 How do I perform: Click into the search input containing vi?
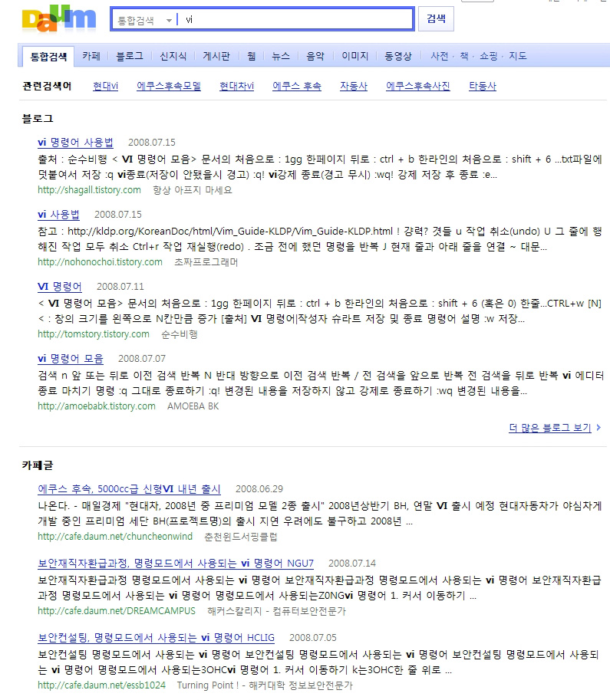[295, 20]
